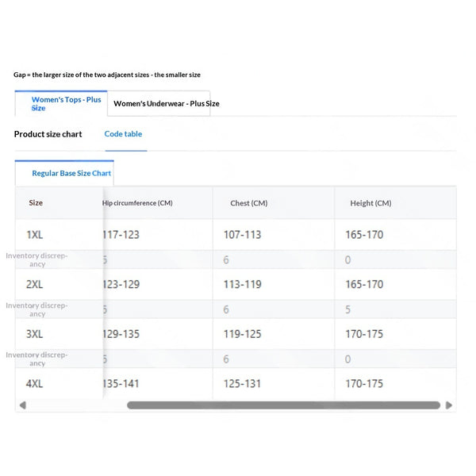Select Women's Tops - Plus Size tab
Viewport: 476px width, 476px height.
coord(61,103)
